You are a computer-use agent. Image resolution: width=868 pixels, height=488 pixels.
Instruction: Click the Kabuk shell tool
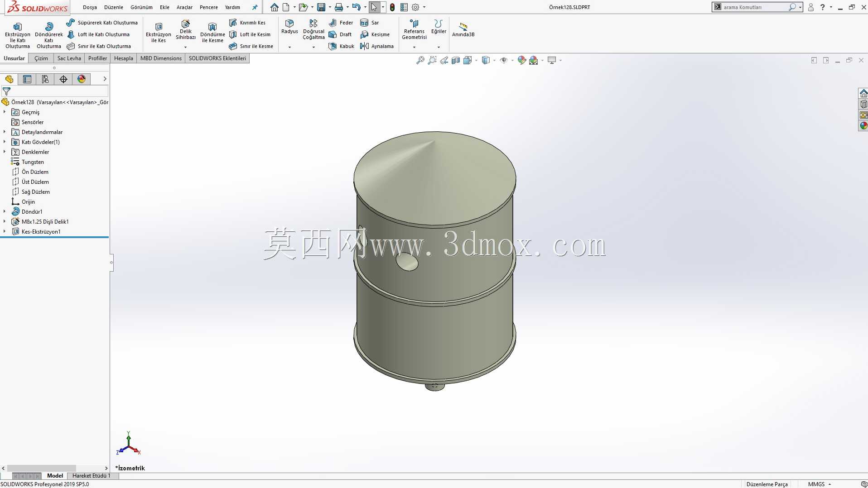[x=342, y=46]
